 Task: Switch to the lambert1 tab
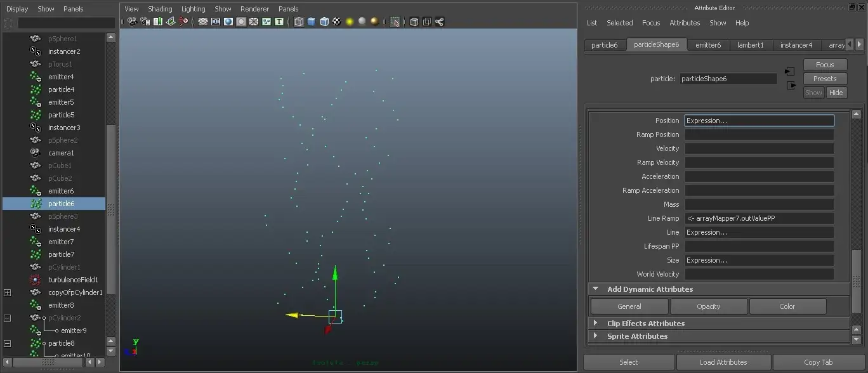751,45
